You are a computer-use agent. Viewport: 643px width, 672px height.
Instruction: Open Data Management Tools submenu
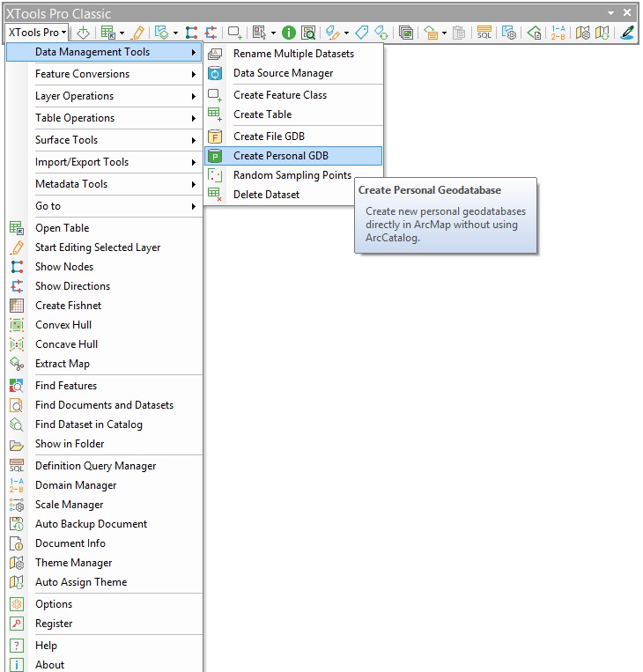[x=104, y=52]
